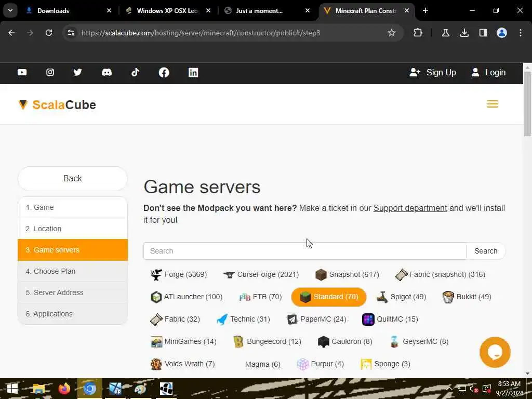Open the live chat bubble

pos(495,352)
